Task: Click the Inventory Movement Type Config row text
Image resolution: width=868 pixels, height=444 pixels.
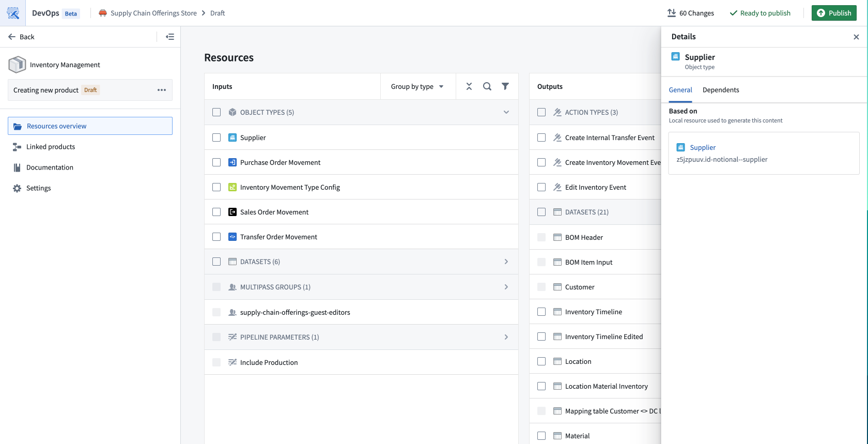Action: (x=290, y=187)
